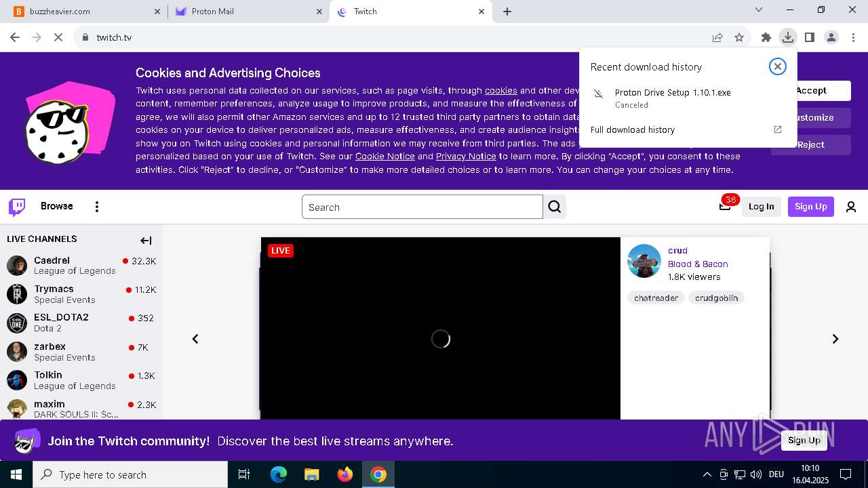The image size is (868, 488).
Task: Open the volume control in tray
Action: tap(755, 474)
